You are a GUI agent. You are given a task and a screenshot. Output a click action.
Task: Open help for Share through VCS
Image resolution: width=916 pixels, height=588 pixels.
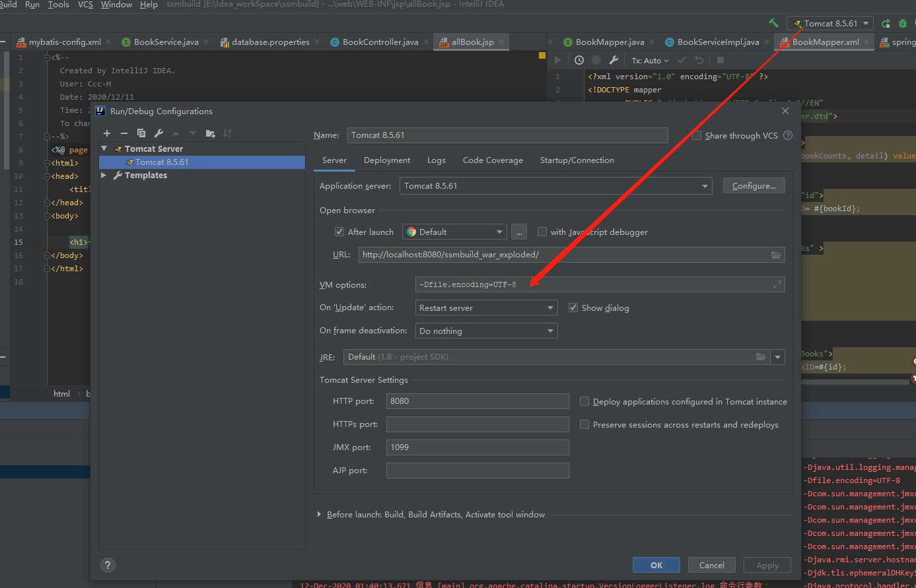787,135
